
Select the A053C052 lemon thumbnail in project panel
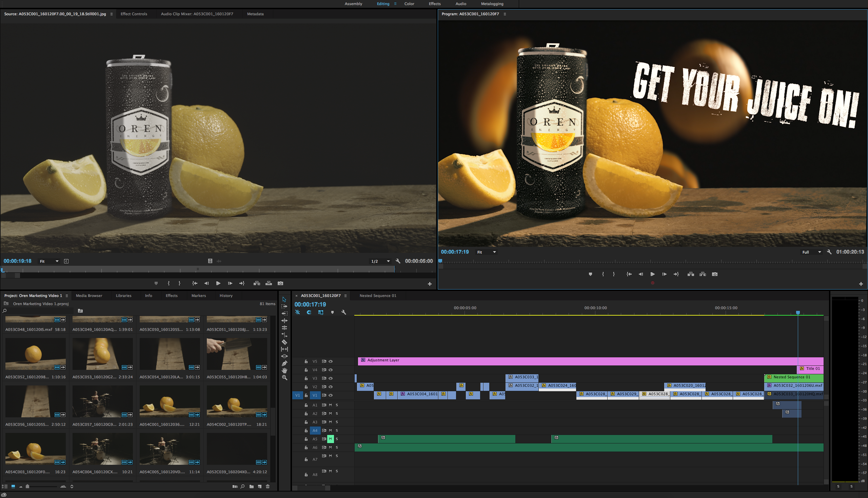point(36,354)
